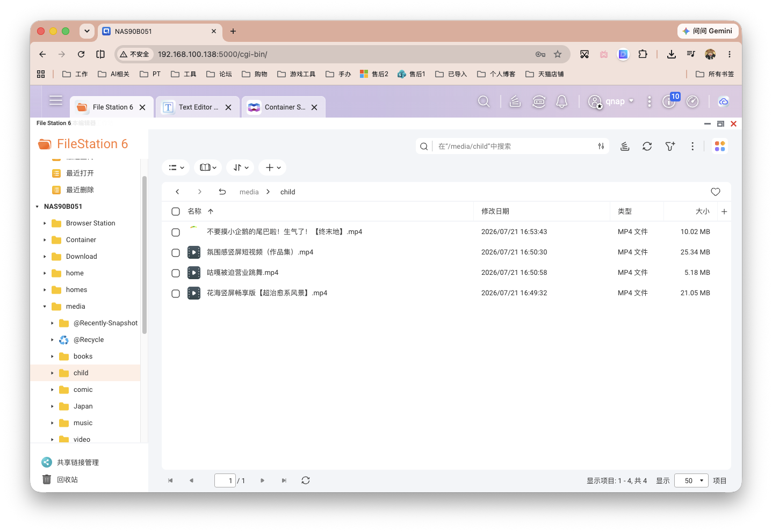Collapse the NAS90B051 tree node
This screenshot has width=772, height=532.
37,207
